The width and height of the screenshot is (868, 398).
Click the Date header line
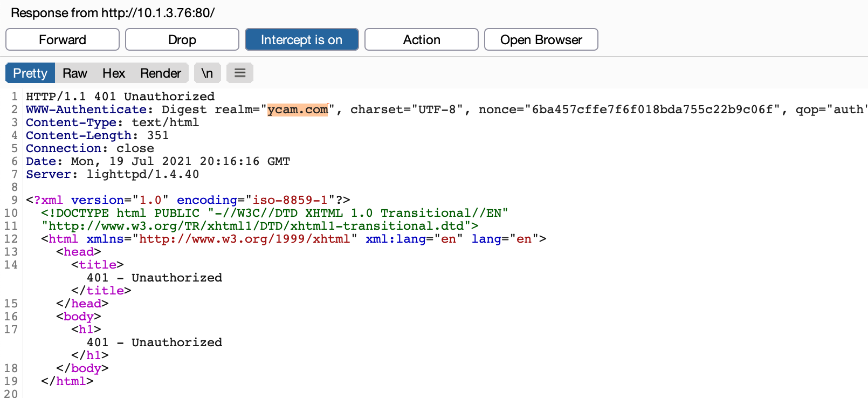pyautogui.click(x=158, y=161)
